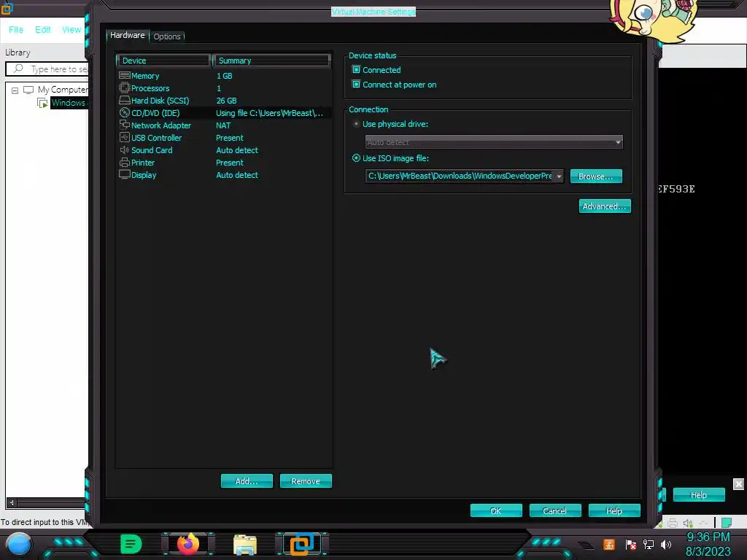Select the Memory device icon
The height and width of the screenshot is (560, 747).
coord(124,75)
